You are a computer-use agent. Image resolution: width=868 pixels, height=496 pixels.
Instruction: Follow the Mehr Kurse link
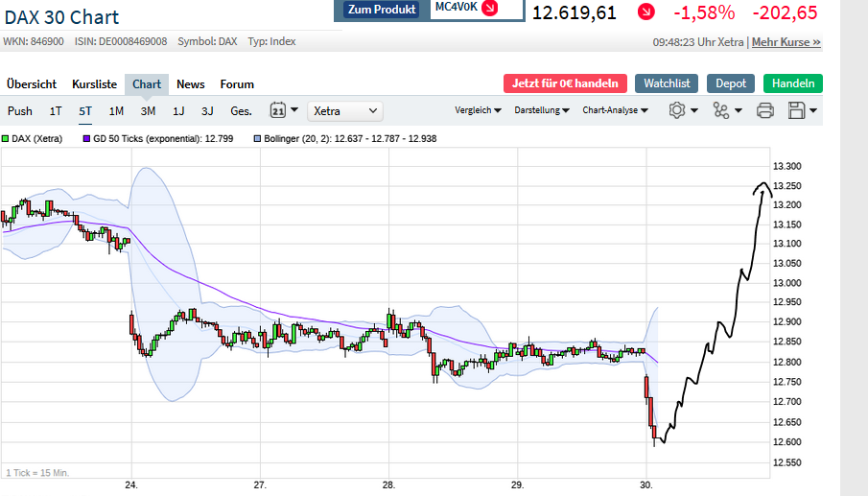pyautogui.click(x=786, y=42)
